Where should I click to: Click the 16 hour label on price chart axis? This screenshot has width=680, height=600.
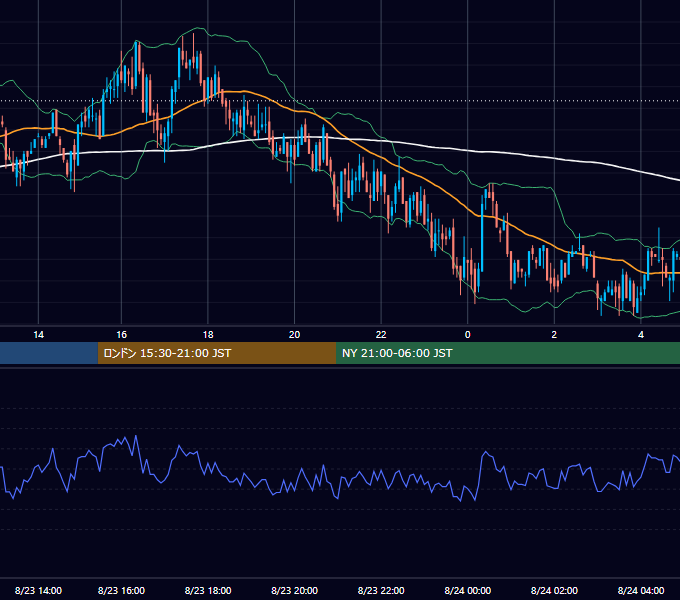pos(121,335)
